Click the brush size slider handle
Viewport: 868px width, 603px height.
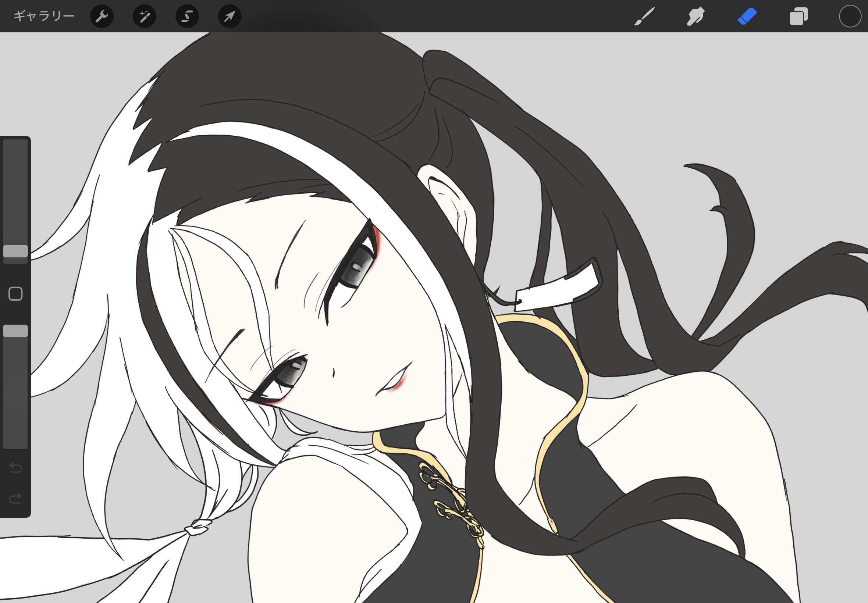15,251
